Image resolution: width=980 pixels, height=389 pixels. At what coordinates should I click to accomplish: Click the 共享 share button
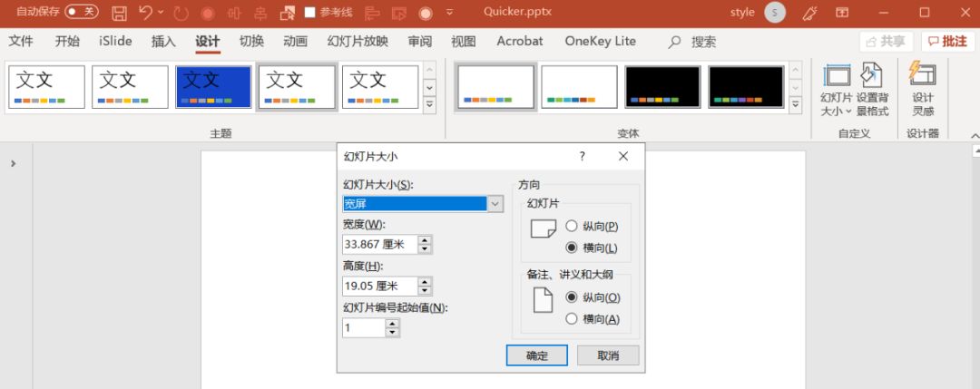887,42
